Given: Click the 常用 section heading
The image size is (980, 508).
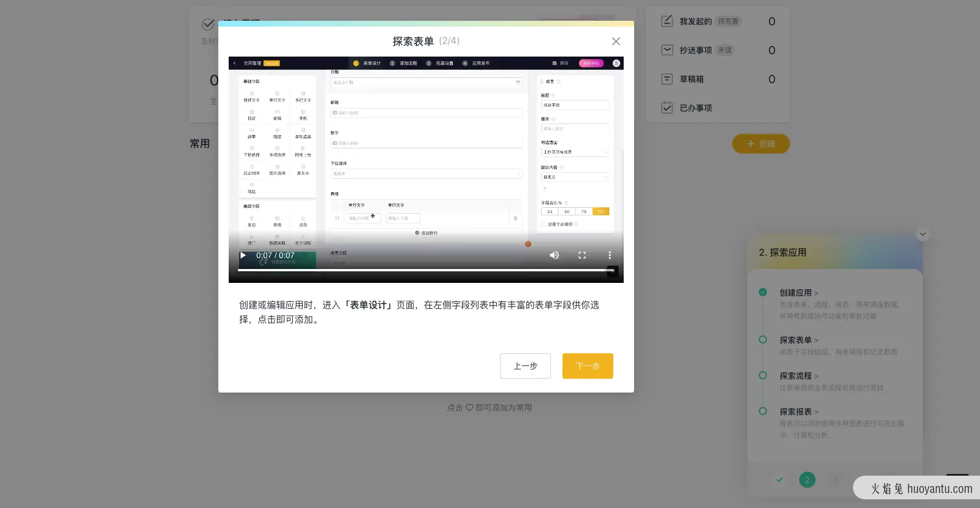Looking at the screenshot, I should click(200, 144).
